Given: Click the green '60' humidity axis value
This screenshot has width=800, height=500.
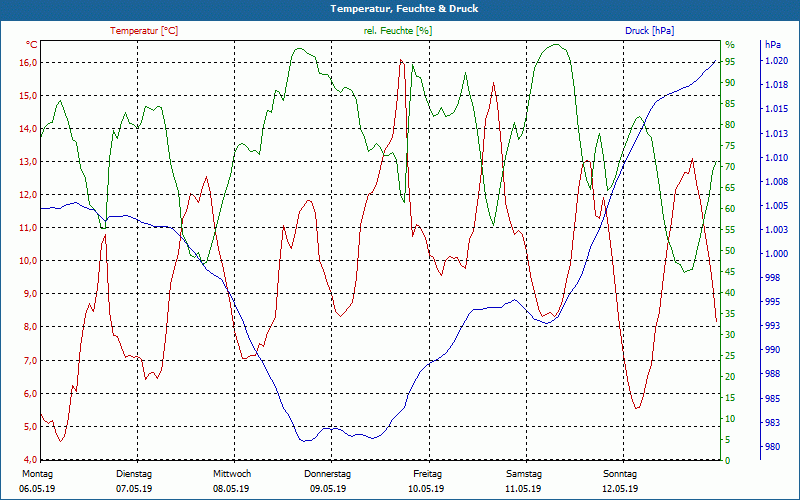Looking at the screenshot, I should (730, 209).
